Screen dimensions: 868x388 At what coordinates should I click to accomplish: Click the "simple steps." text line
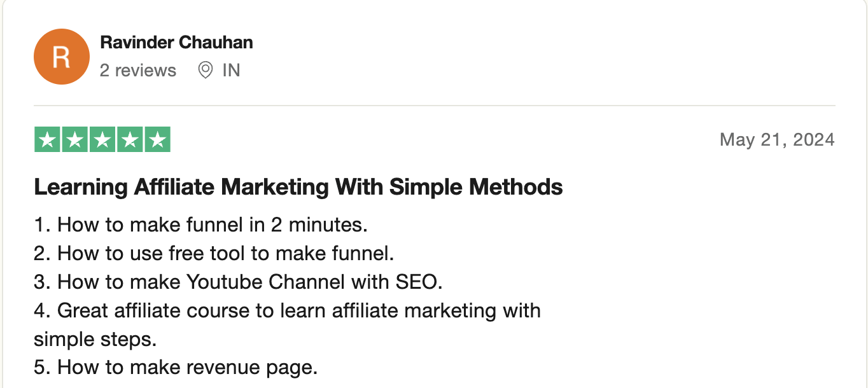point(95,339)
